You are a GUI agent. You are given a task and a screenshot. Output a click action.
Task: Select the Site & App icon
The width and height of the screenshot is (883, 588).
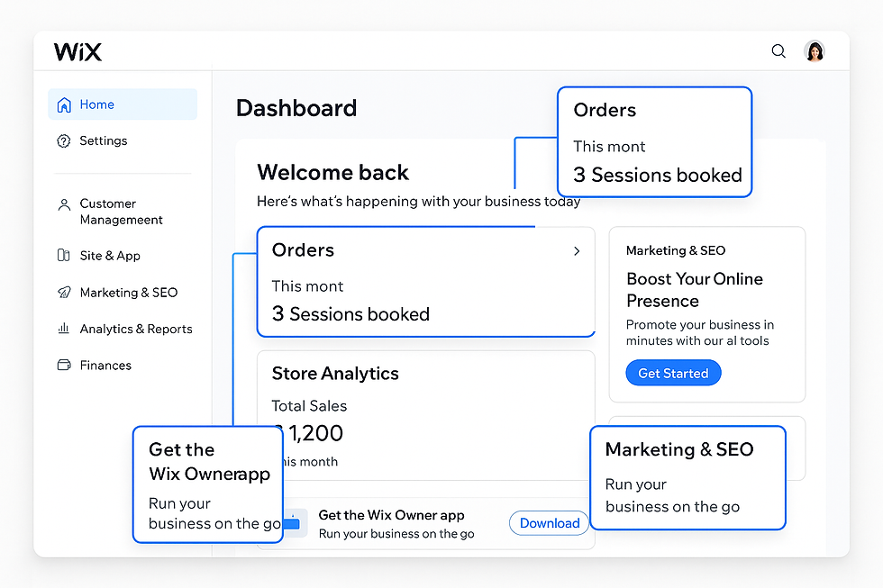point(64,256)
